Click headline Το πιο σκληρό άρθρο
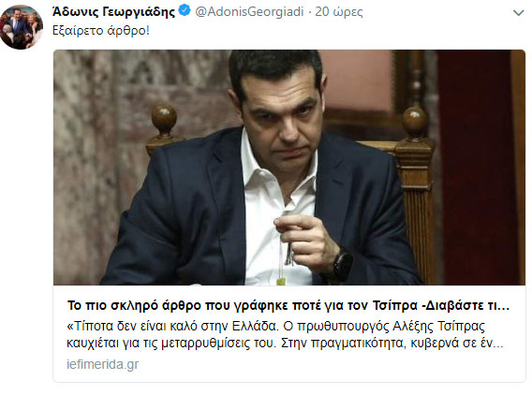532x395 pixels. click(288, 305)
